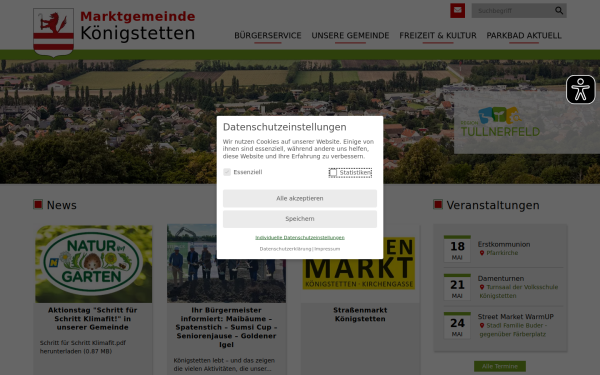This screenshot has height=375, width=600.
Task: Open 'Straßenmarkt Königstetten' headline
Action: (360, 315)
